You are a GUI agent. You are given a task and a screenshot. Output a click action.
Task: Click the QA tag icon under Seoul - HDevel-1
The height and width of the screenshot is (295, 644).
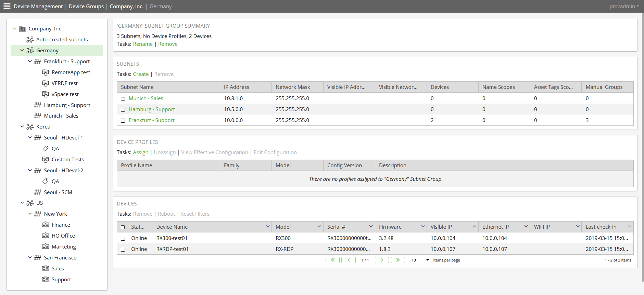pyautogui.click(x=46, y=149)
